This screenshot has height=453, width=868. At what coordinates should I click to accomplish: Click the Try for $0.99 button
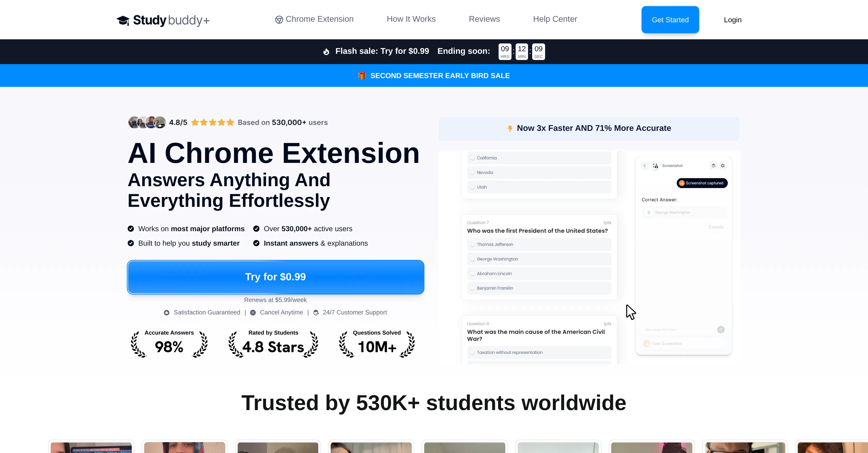click(x=275, y=277)
